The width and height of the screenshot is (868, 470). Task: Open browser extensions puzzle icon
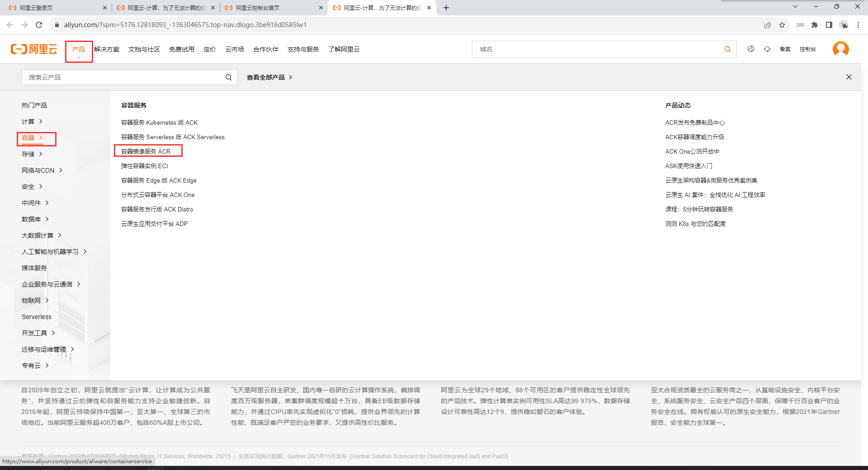pyautogui.click(x=815, y=25)
